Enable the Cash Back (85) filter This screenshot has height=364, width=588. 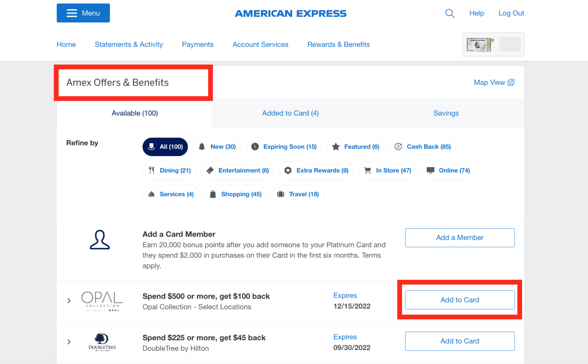[422, 146]
